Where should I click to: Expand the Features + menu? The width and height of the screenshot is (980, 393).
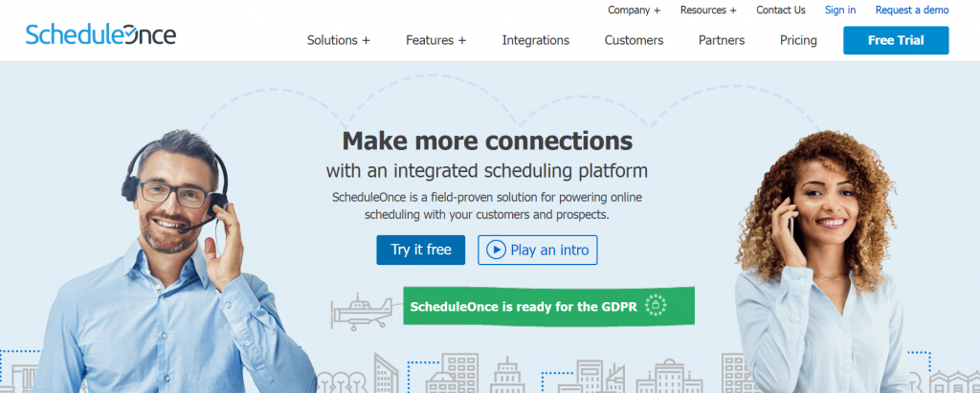click(x=435, y=40)
